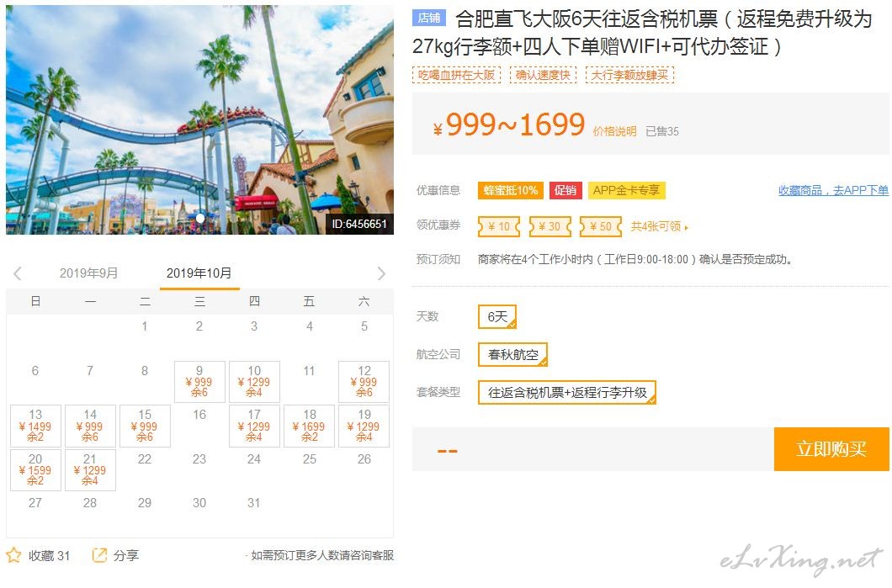Select 春秋航空 airline option

tap(512, 354)
